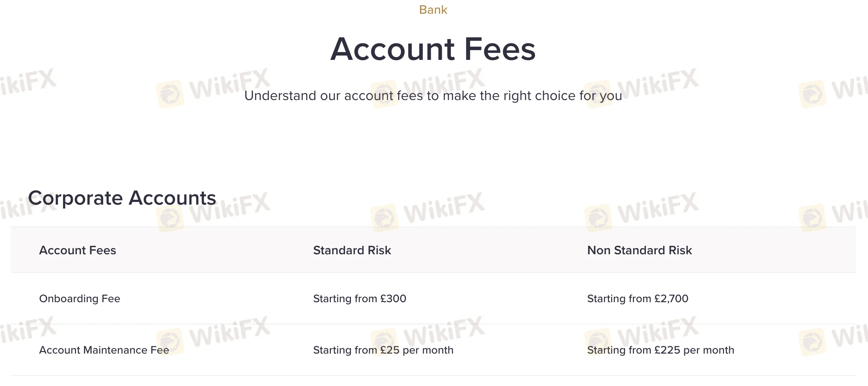The height and width of the screenshot is (386, 868).
Task: Select the 'Starting from £300' cell
Action: pos(359,299)
